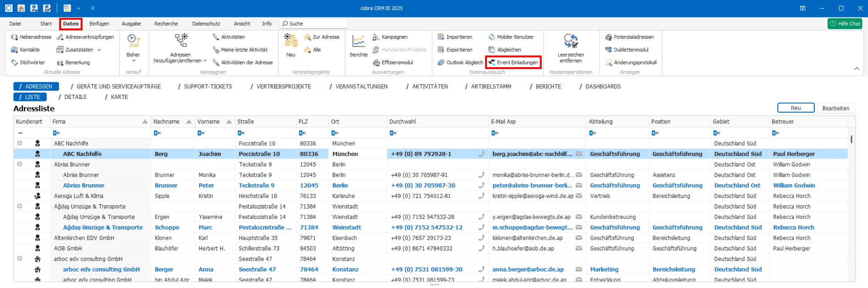Image resolution: width=868 pixels, height=288 pixels.
Task: Create a new Vertriebsprojekt with Neu icon
Action: [291, 41]
